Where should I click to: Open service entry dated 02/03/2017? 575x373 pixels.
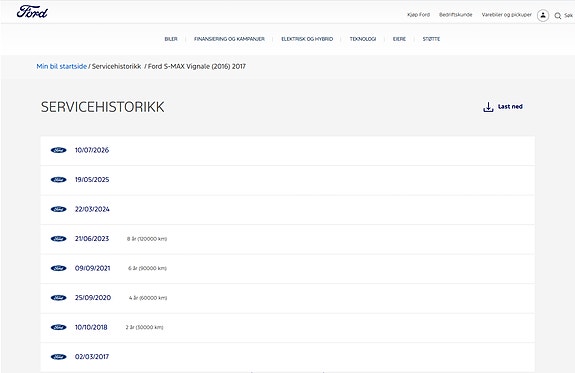pyautogui.click(x=288, y=357)
